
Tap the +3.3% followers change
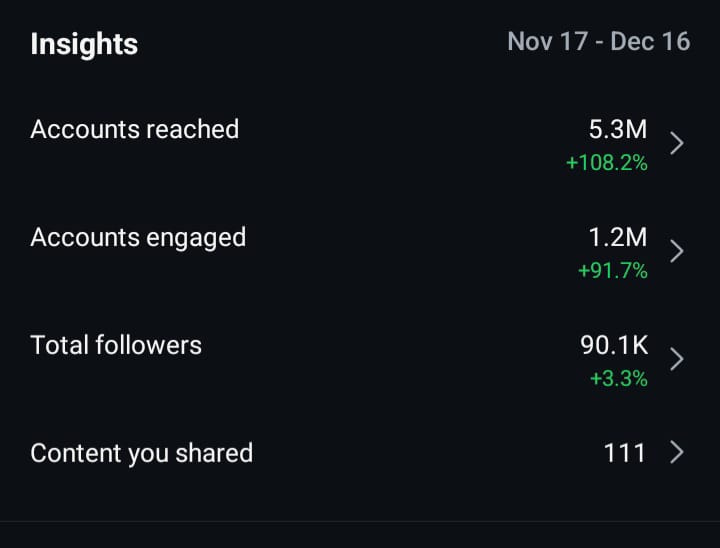(618, 378)
